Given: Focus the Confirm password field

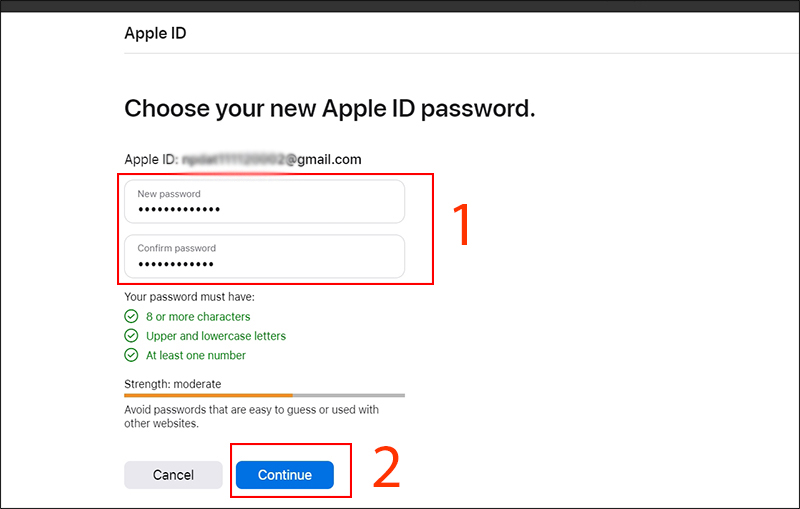Looking at the screenshot, I should (x=264, y=256).
